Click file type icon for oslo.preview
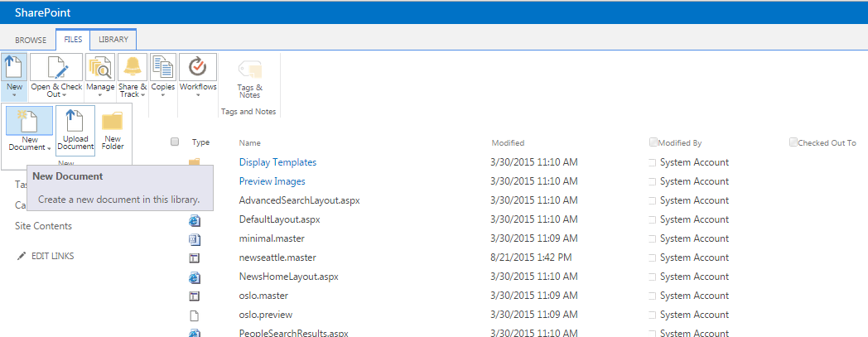Screen dimensions: 868x337 (x=195, y=315)
